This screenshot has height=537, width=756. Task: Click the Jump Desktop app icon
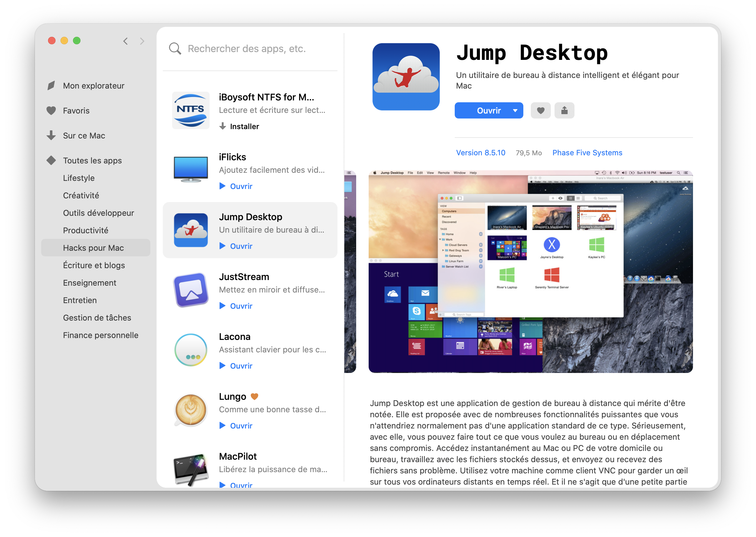[x=191, y=229]
